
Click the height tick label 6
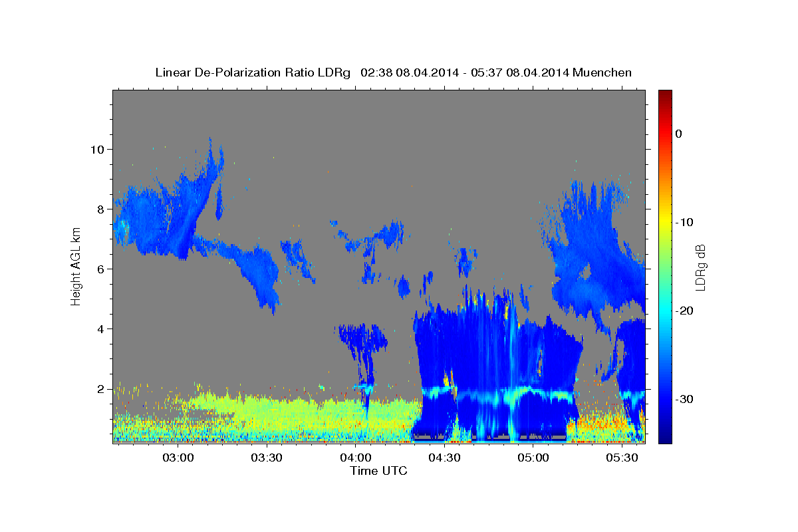coord(102,269)
